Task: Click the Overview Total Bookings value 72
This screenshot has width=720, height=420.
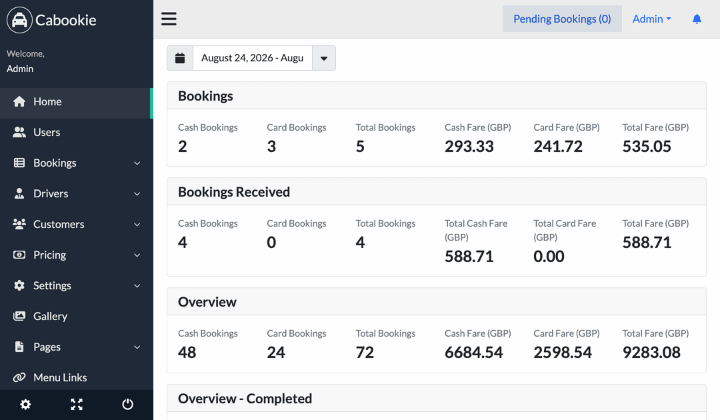Action: pos(365,352)
